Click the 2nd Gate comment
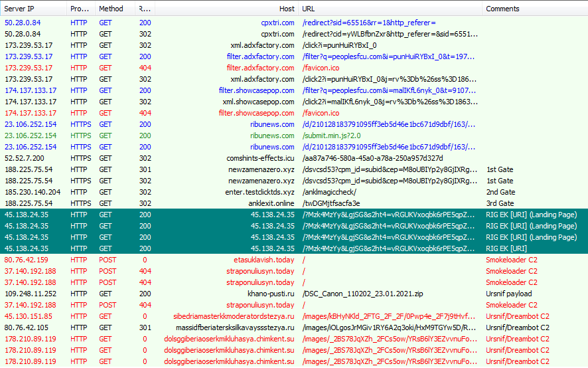 tap(500, 192)
